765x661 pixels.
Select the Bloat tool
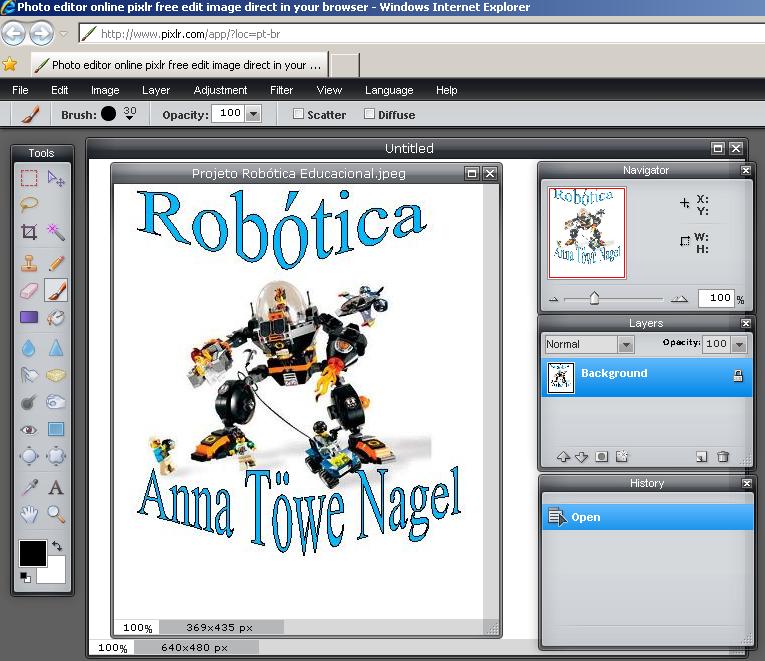point(29,456)
